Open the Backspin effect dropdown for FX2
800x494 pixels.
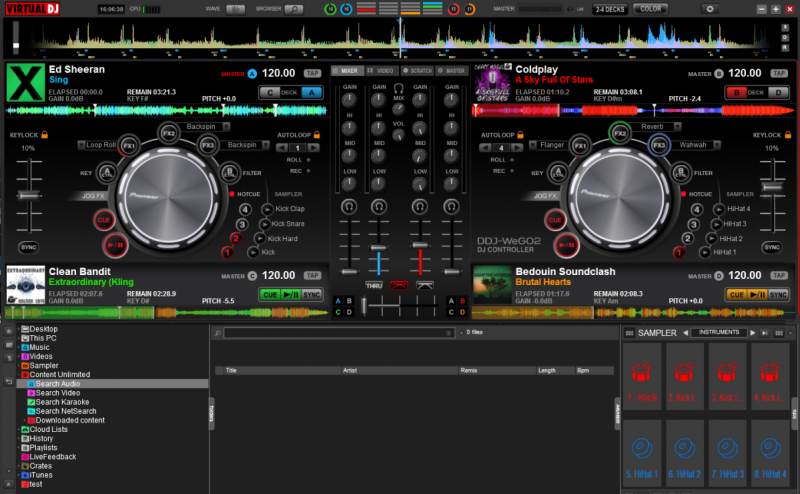pos(226,127)
